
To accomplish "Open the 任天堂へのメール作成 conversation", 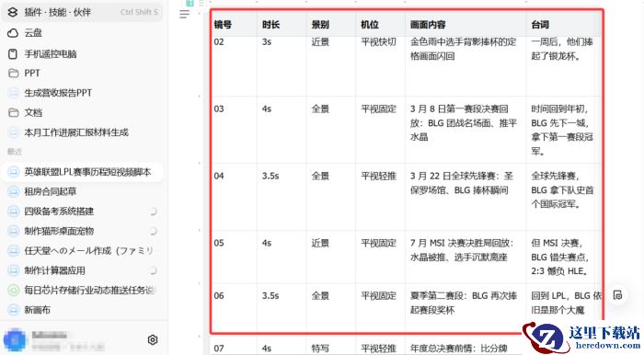I will click(x=82, y=250).
